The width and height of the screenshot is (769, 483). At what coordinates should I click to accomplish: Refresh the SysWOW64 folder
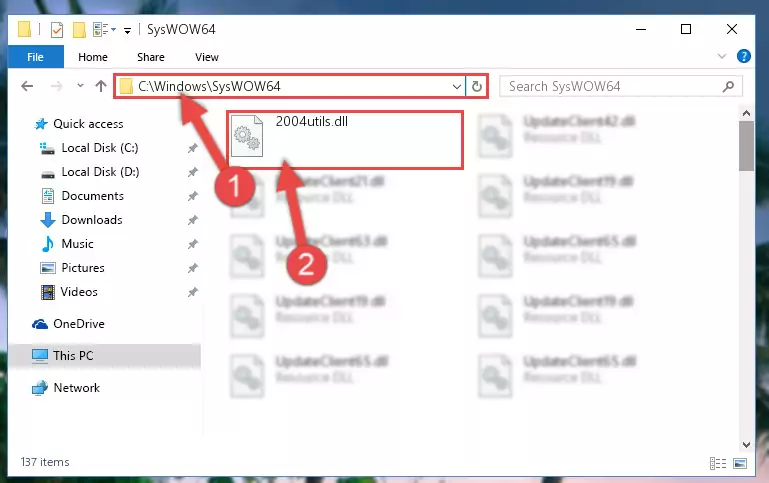click(477, 87)
